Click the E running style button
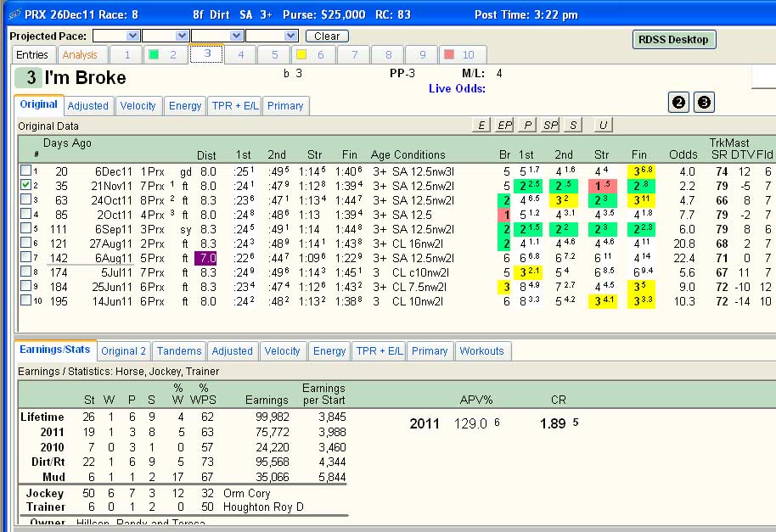This screenshot has height=532, width=776. point(481,125)
